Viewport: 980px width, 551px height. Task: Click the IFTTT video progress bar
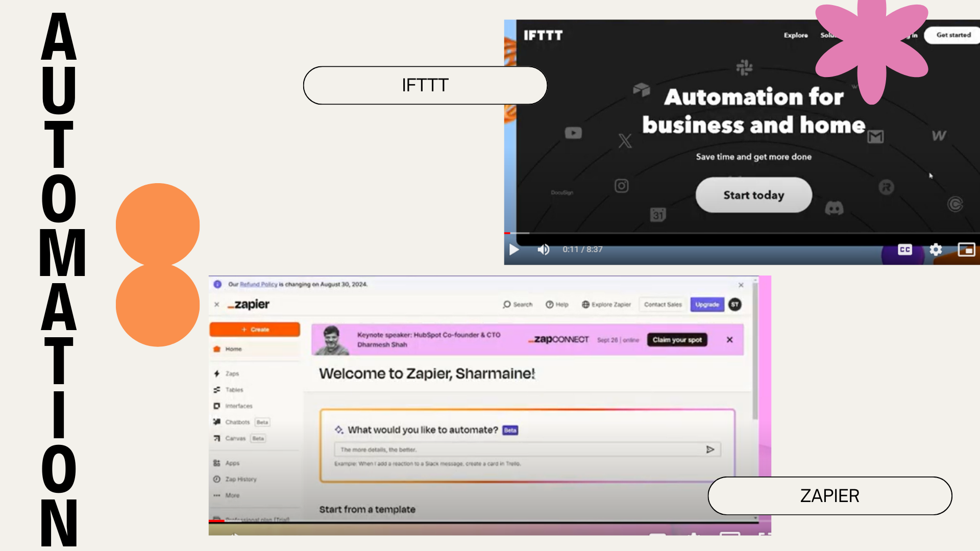pos(715,233)
